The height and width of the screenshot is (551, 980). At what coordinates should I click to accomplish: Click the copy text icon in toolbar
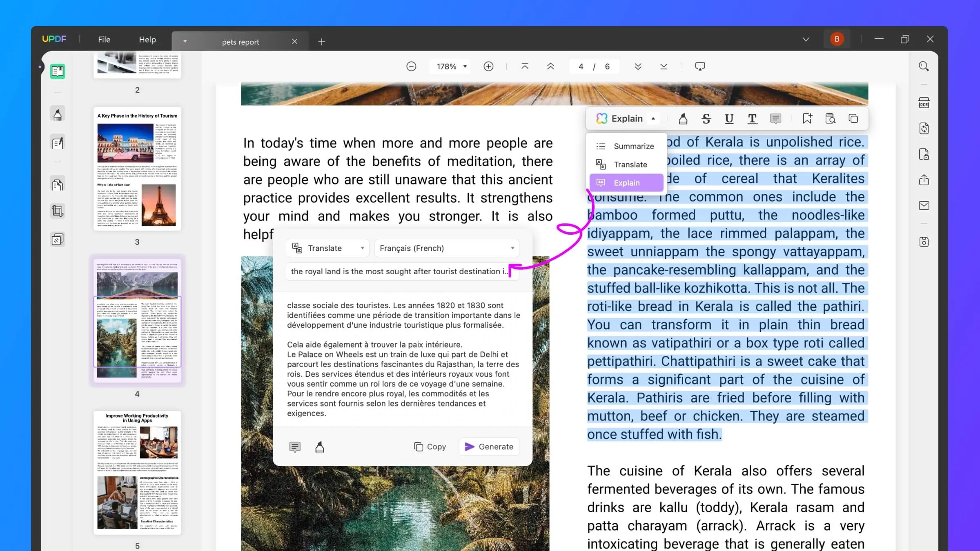pos(853,118)
